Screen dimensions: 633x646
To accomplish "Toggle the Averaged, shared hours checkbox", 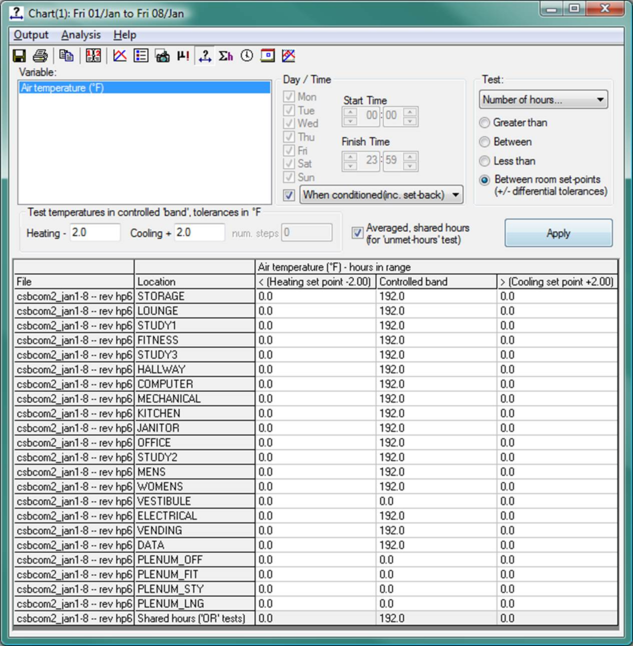I will coord(358,232).
